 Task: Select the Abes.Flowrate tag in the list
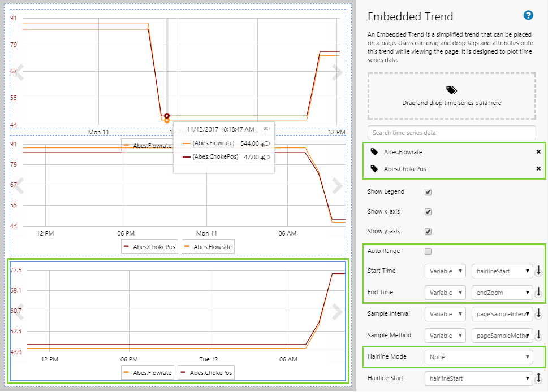pos(403,152)
